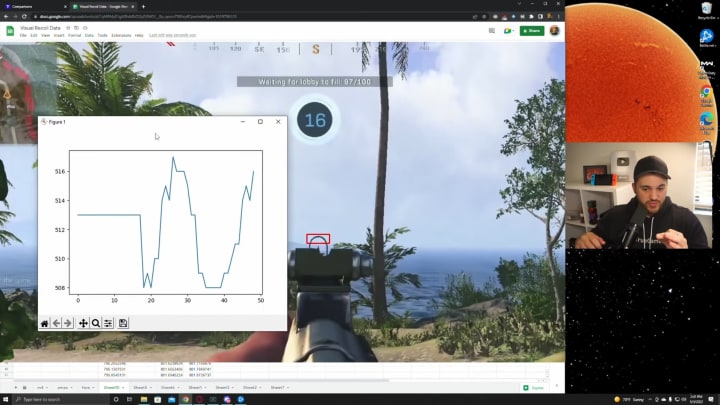
Task: Click the last edit was seconds ago link
Action: pos(173,35)
